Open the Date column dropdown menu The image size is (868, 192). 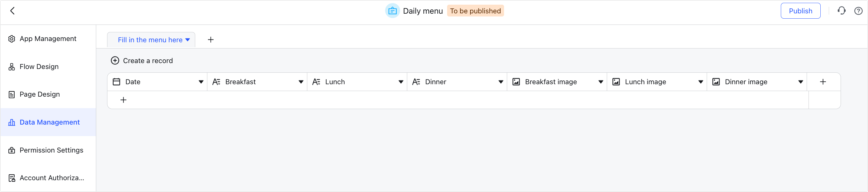pos(201,81)
